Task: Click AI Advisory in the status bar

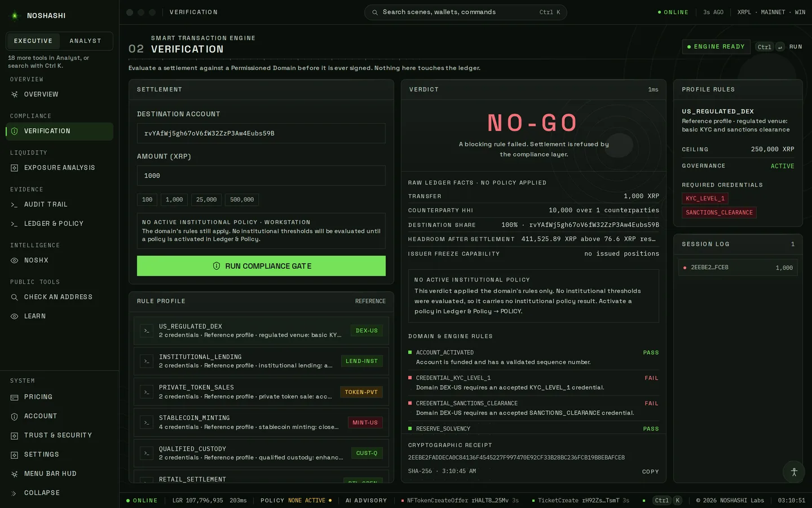Action: pyautogui.click(x=367, y=501)
